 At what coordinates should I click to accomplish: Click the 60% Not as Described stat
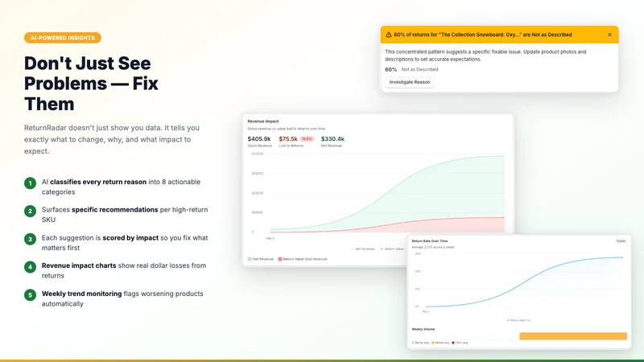411,69
